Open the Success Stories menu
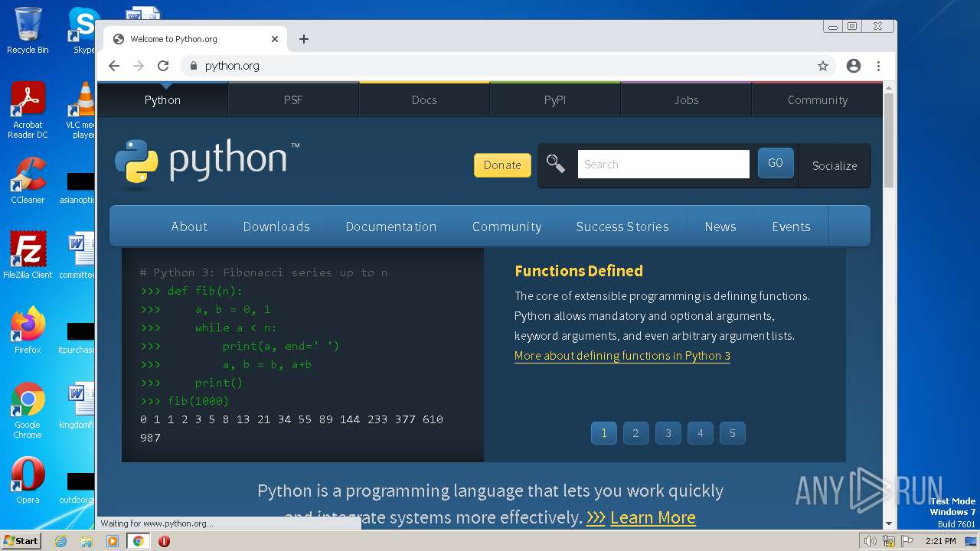Image resolution: width=980 pixels, height=551 pixels. (622, 227)
